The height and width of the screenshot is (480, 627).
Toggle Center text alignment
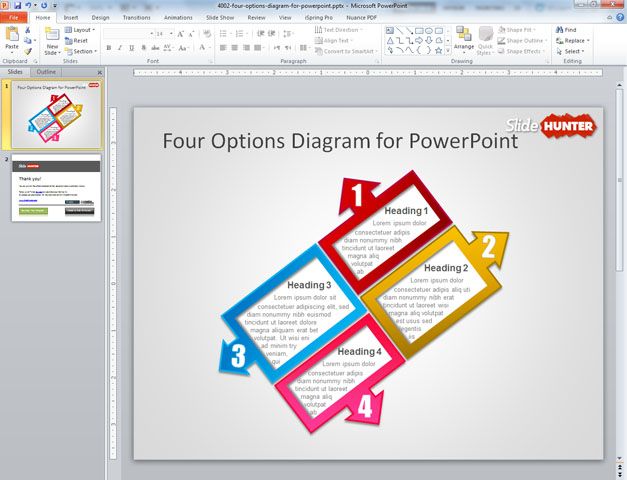pyautogui.click(x=234, y=48)
